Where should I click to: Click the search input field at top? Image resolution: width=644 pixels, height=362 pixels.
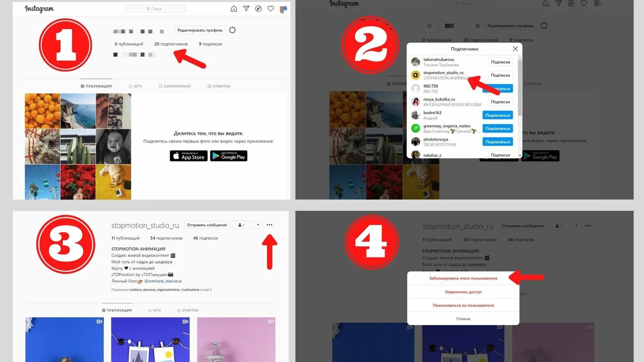pyautogui.click(x=155, y=8)
